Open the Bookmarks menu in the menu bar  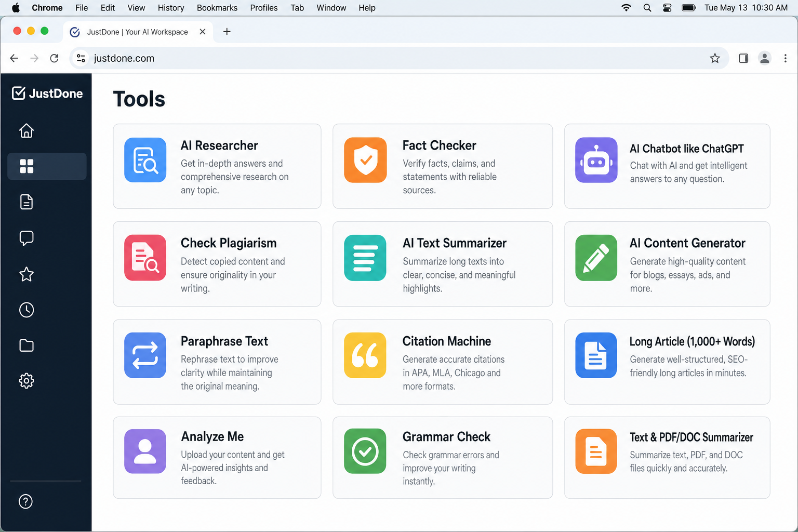point(217,8)
